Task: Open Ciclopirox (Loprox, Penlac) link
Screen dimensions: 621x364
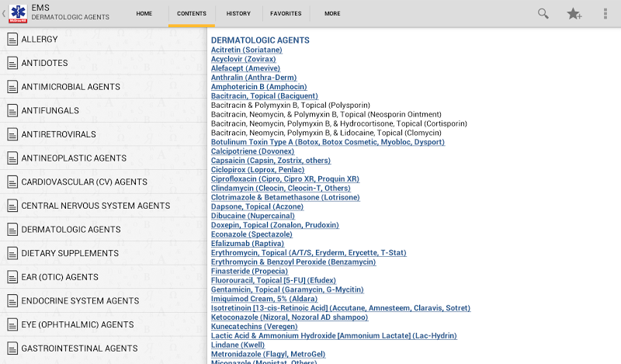Action: click(258, 169)
